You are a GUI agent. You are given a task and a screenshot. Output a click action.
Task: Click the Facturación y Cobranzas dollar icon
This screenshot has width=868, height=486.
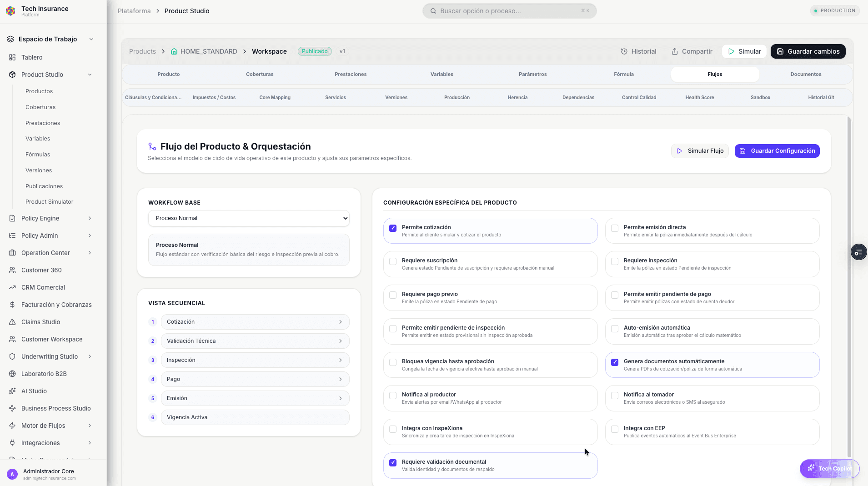(12, 305)
